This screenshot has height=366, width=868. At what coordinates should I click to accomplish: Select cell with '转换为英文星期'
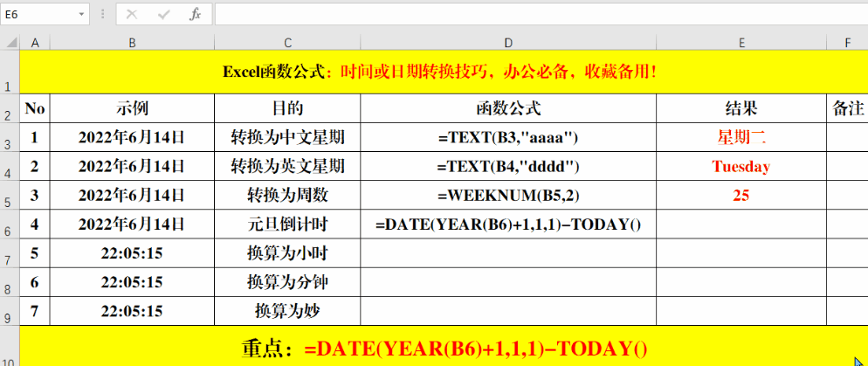(287, 166)
